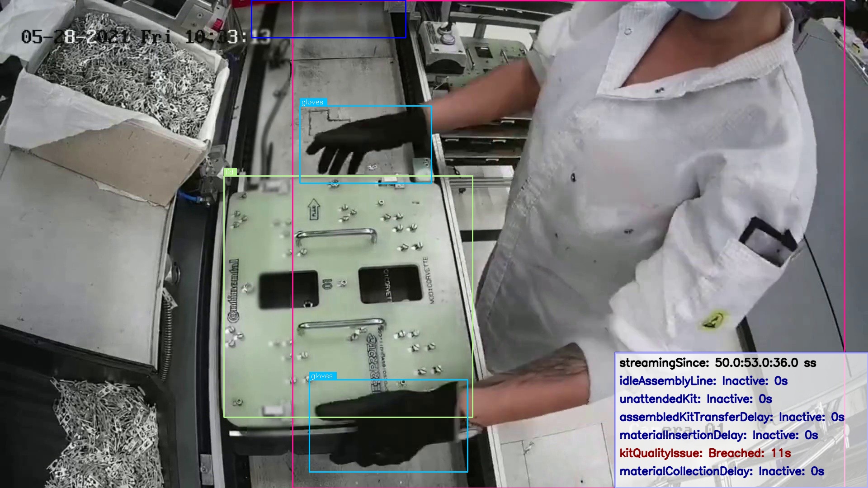Image resolution: width=868 pixels, height=488 pixels.
Task: Click assembledKitTransferDelay status entry
Action: (x=731, y=417)
